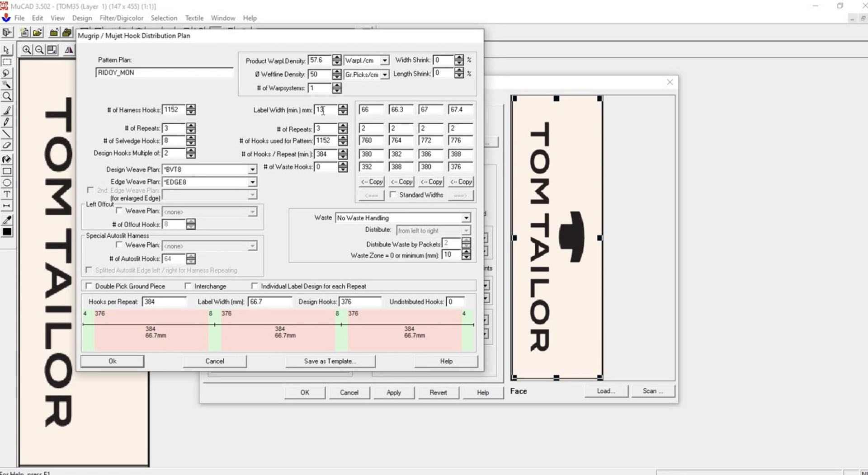Click the open folder toolbar icon
Image resolution: width=868 pixels, height=475 pixels.
pyautogui.click(x=38, y=33)
